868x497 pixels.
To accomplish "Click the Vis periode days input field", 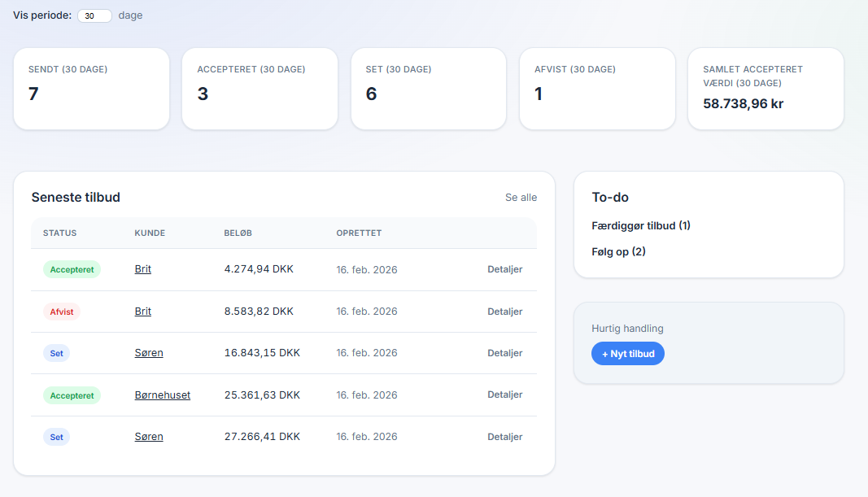I will point(94,15).
